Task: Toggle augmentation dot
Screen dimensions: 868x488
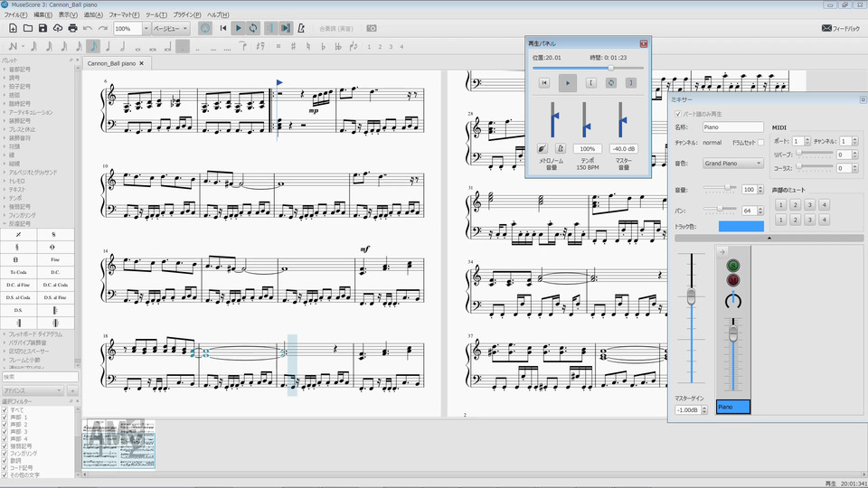Action: tap(182, 46)
